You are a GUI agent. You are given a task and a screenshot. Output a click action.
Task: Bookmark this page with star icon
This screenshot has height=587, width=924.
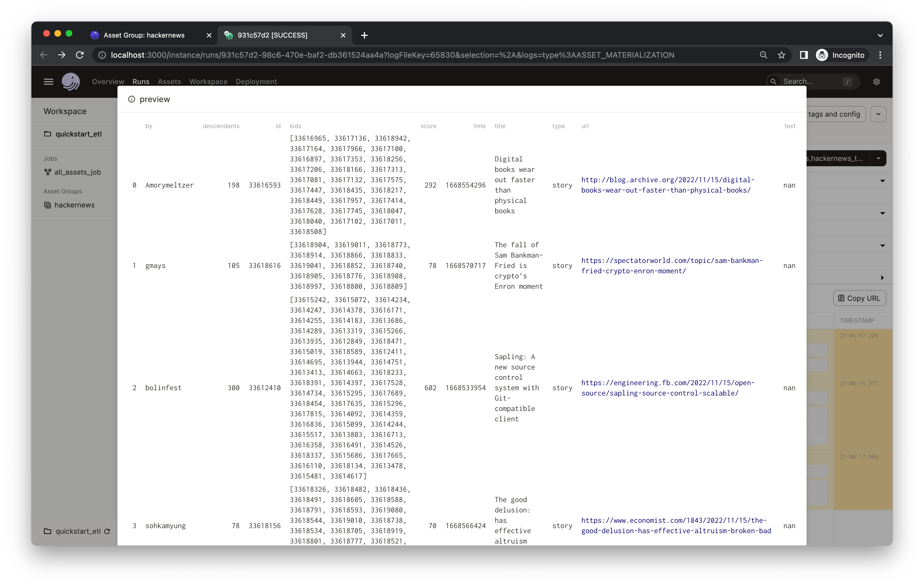click(782, 55)
